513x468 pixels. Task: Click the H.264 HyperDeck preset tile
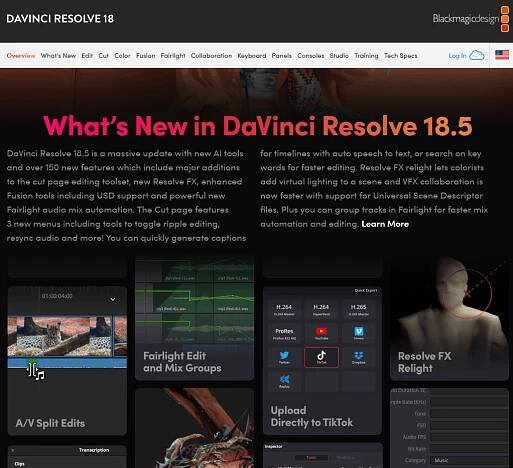[x=321, y=309]
